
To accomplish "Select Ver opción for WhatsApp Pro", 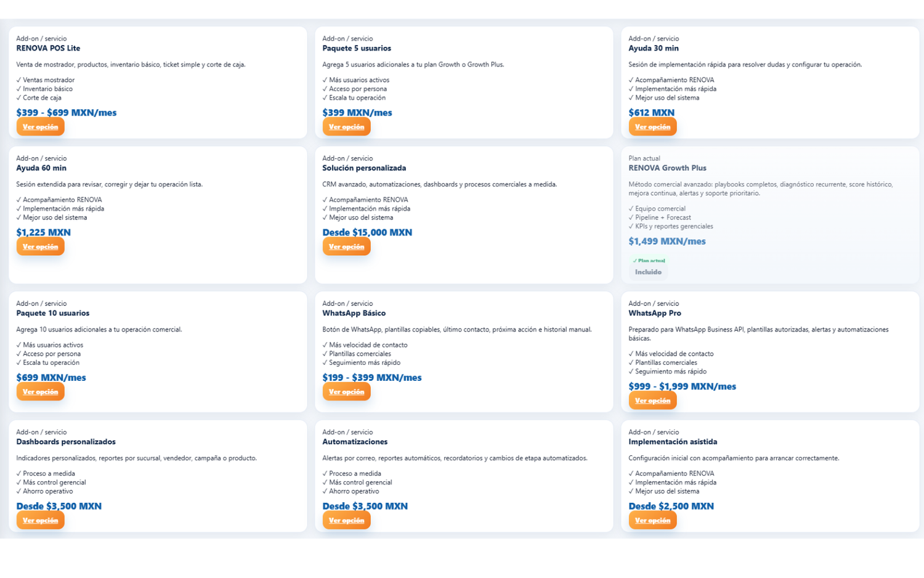I will (652, 401).
